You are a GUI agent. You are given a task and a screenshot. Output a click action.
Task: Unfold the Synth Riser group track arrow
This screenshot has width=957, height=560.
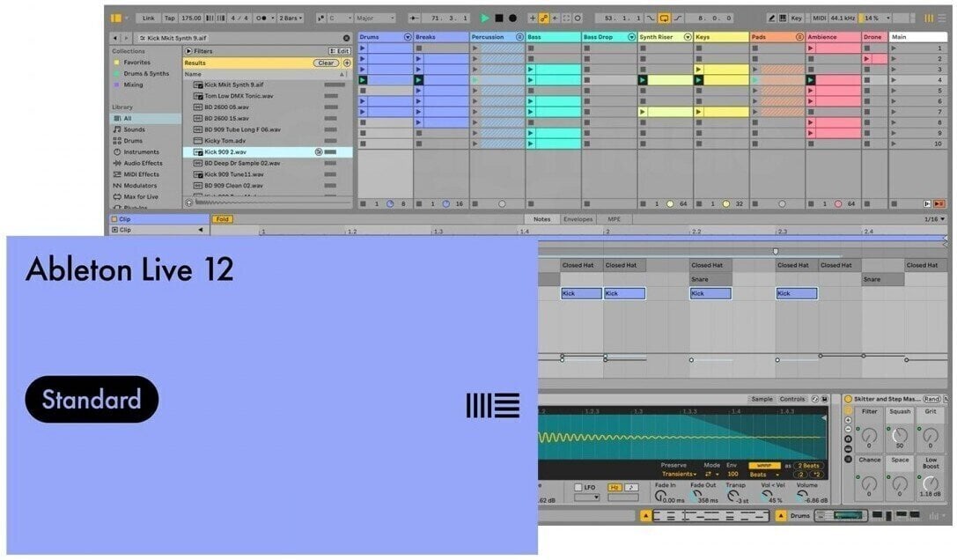688,37
